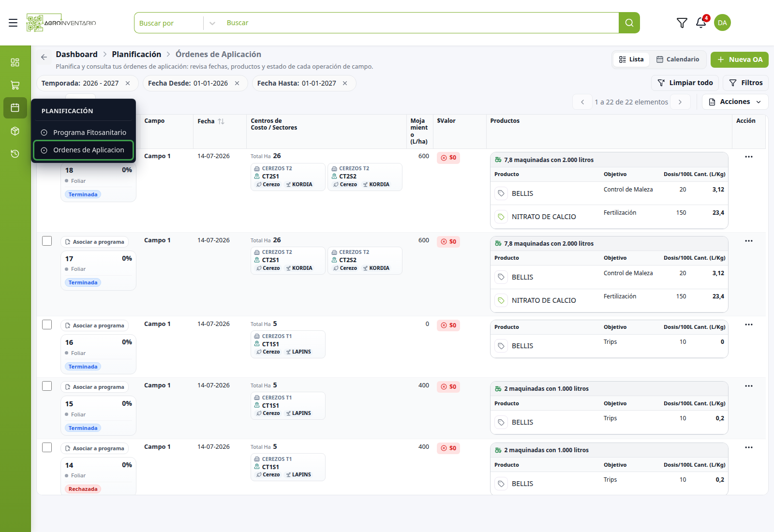774x532 pixels.
Task: Click Asociar a programa for order 17
Action: [x=95, y=242]
